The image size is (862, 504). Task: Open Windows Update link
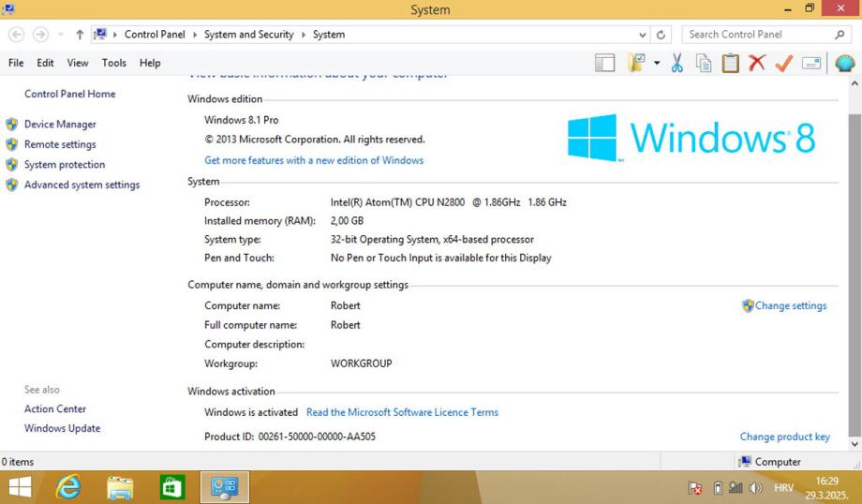(62, 428)
